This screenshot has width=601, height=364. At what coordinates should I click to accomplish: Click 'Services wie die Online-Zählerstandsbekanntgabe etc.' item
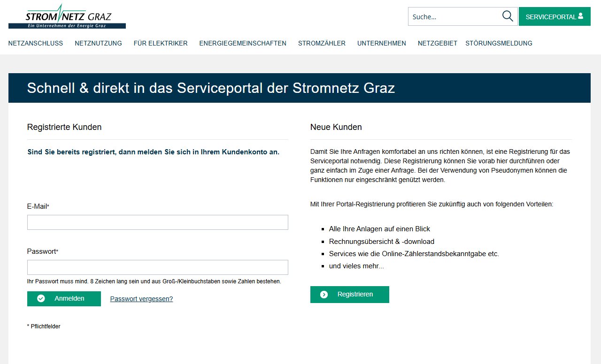414,254
